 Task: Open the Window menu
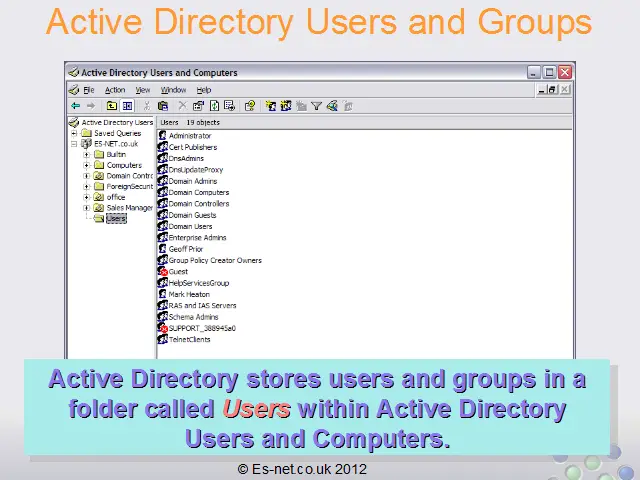pos(173,90)
